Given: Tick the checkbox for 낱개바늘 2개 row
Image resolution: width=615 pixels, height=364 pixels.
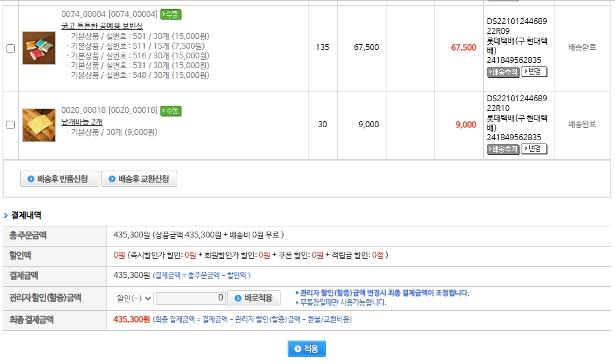Looking at the screenshot, I should (x=10, y=125).
